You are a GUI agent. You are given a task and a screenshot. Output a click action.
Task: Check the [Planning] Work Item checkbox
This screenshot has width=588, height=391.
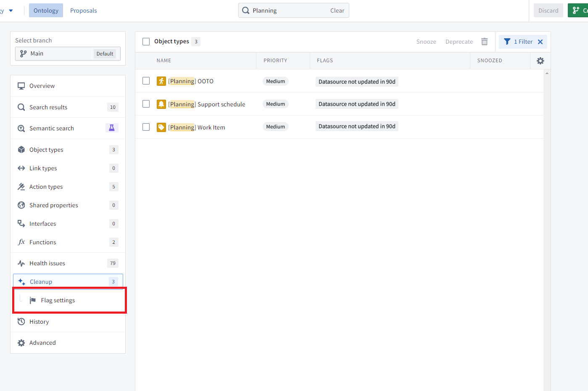146,127
